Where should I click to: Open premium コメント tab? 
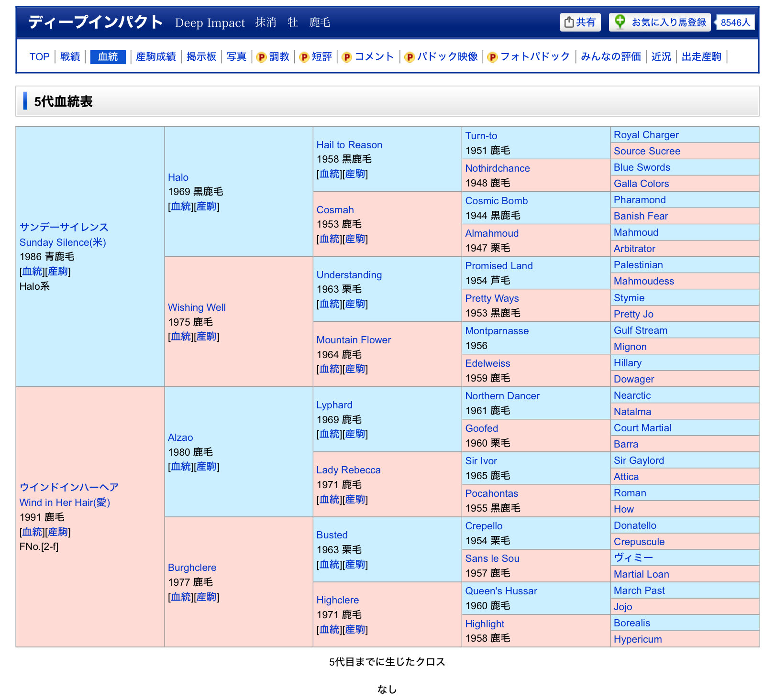click(368, 57)
